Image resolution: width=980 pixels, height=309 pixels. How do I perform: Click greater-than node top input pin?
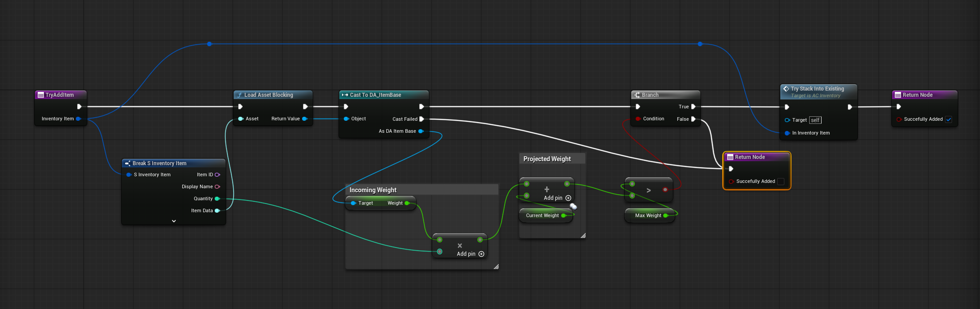632,184
